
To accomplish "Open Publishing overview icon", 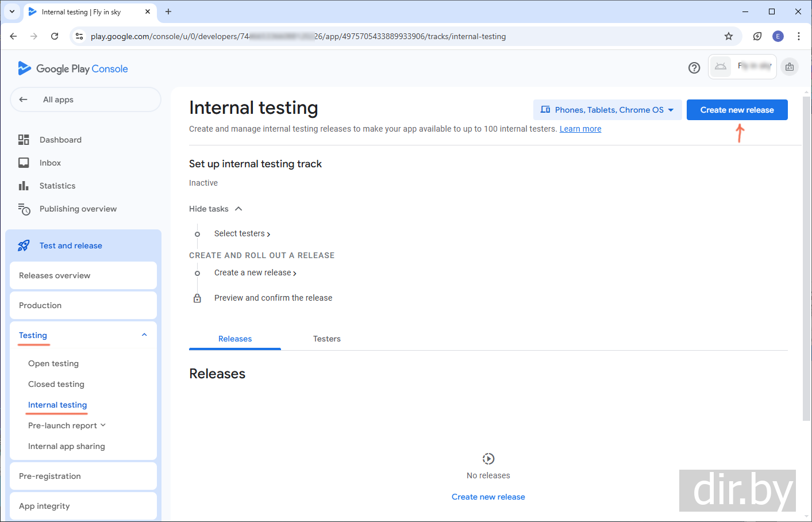I will coord(24,209).
